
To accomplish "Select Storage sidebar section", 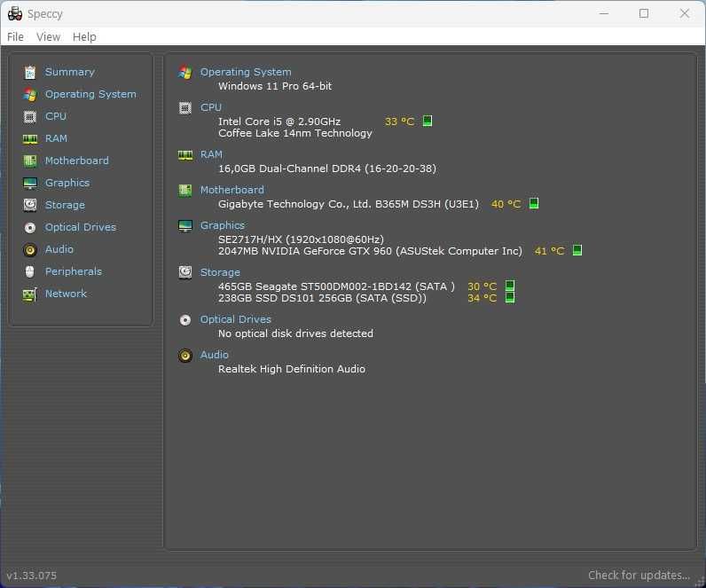I will 65,205.
